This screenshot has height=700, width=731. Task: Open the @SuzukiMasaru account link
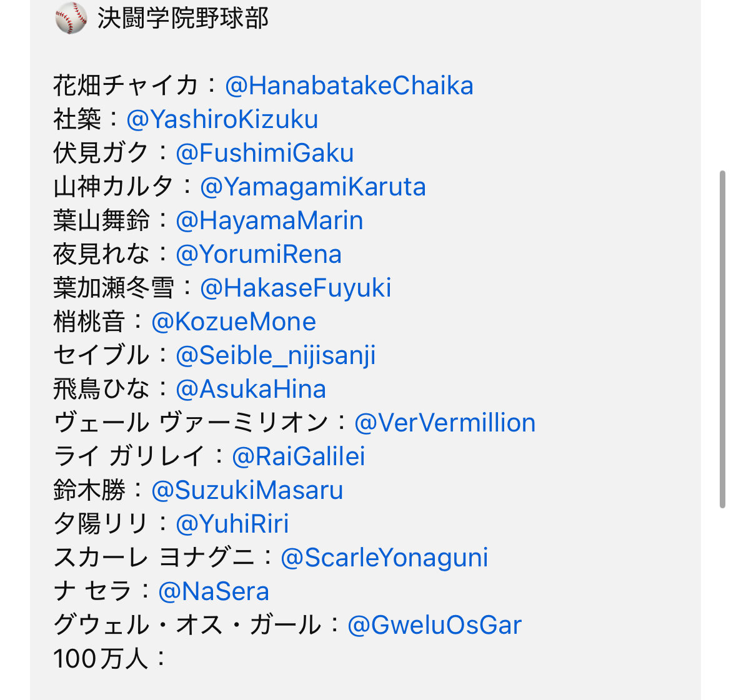point(247,490)
